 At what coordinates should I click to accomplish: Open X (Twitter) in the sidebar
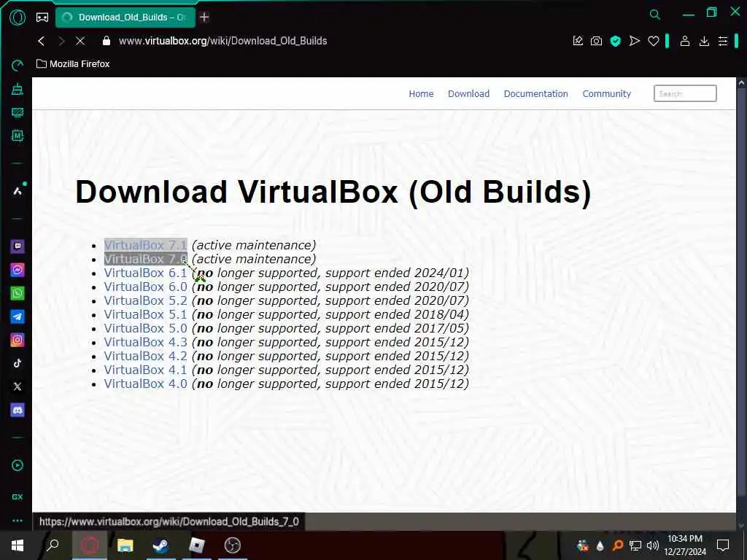point(18,386)
